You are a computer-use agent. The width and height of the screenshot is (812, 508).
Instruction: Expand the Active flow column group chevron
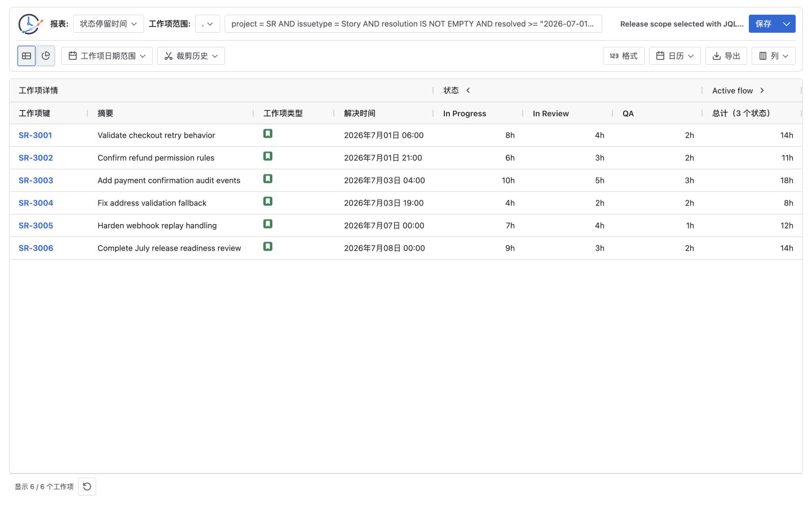[762, 90]
